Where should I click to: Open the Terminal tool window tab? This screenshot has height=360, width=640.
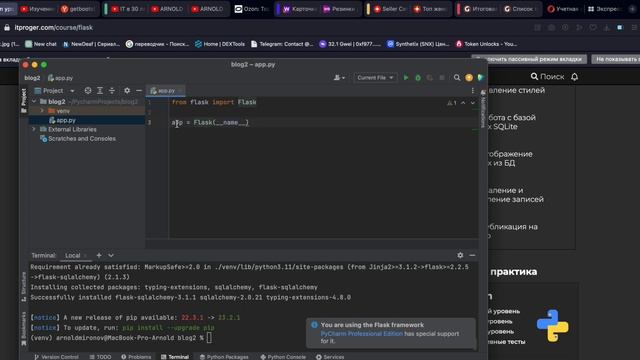coord(175,357)
